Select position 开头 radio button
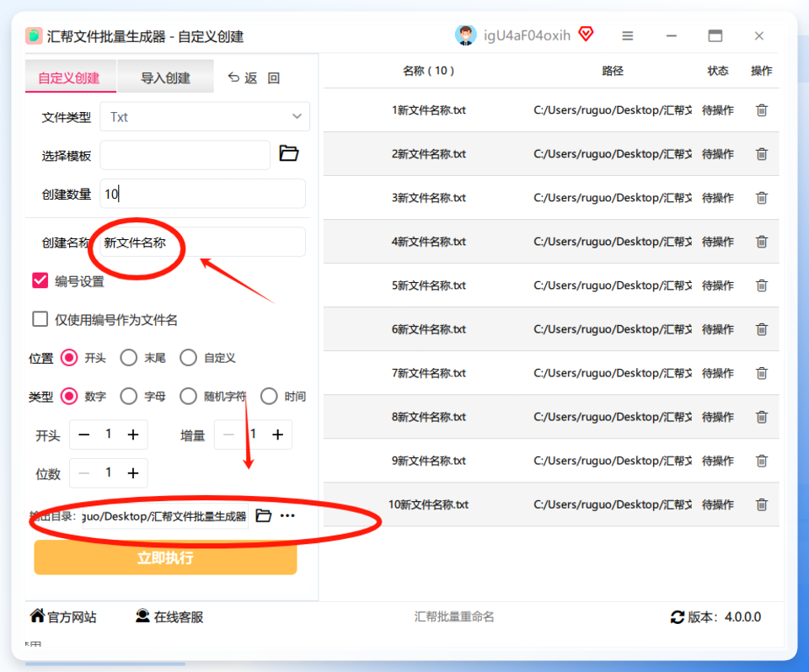The height and width of the screenshot is (672, 809). pos(69,358)
